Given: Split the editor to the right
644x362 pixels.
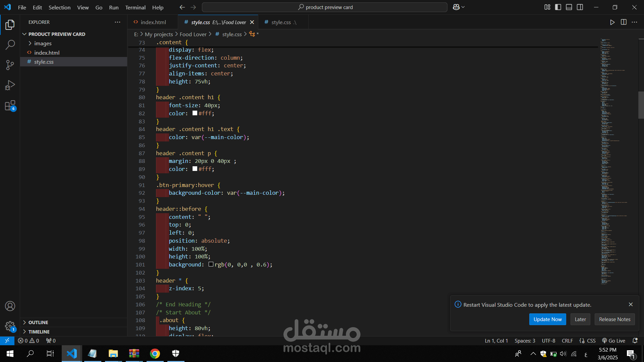Looking at the screenshot, I should [x=624, y=22].
